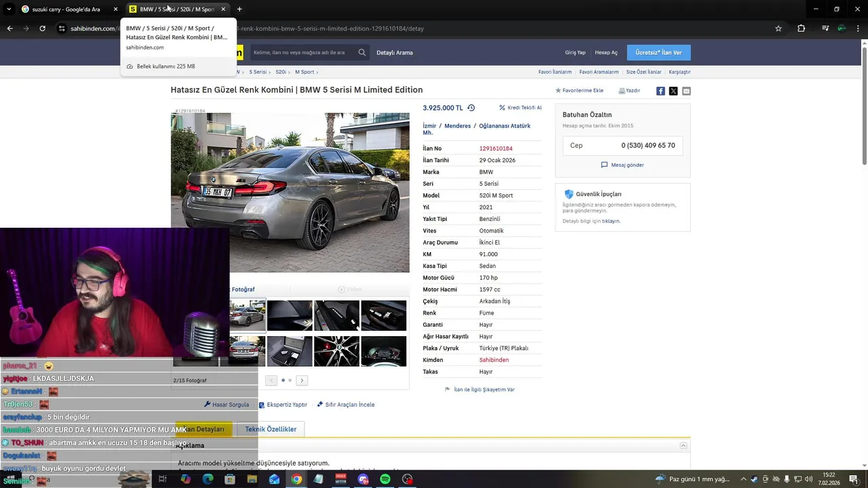Switch to İlan Detayları tab
The image size is (868, 488).
click(x=203, y=429)
